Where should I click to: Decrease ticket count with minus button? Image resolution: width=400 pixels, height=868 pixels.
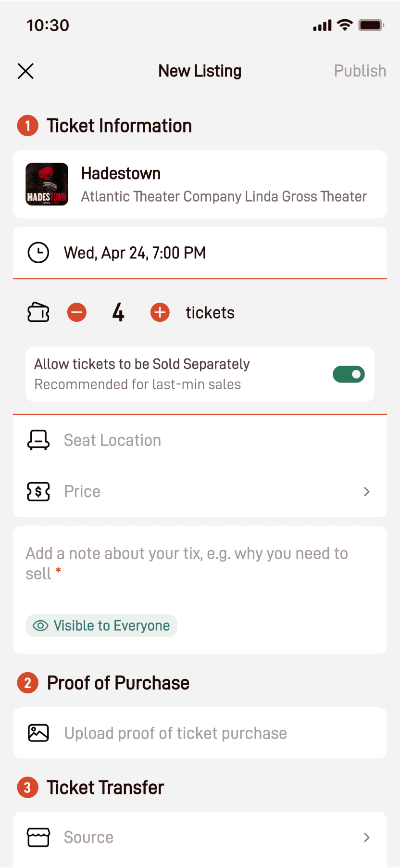click(x=77, y=312)
